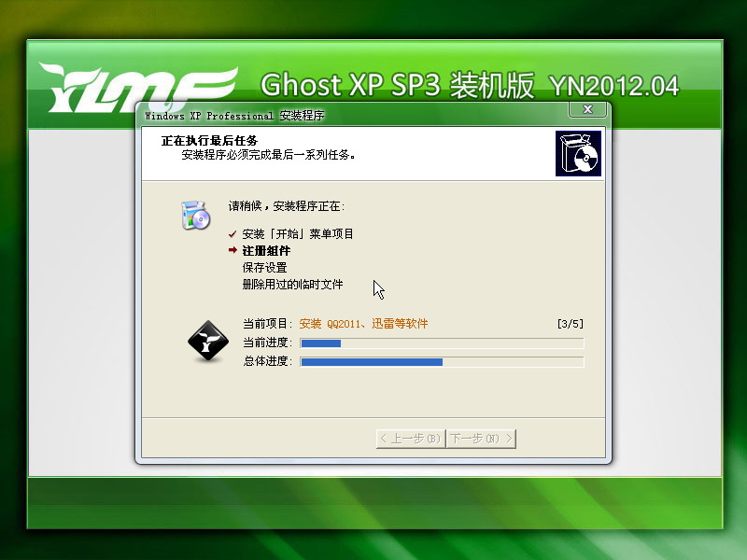Click the 安装程序必须完成最后一系列任务 subtitle
This screenshot has width=747, height=560.
click(268, 155)
